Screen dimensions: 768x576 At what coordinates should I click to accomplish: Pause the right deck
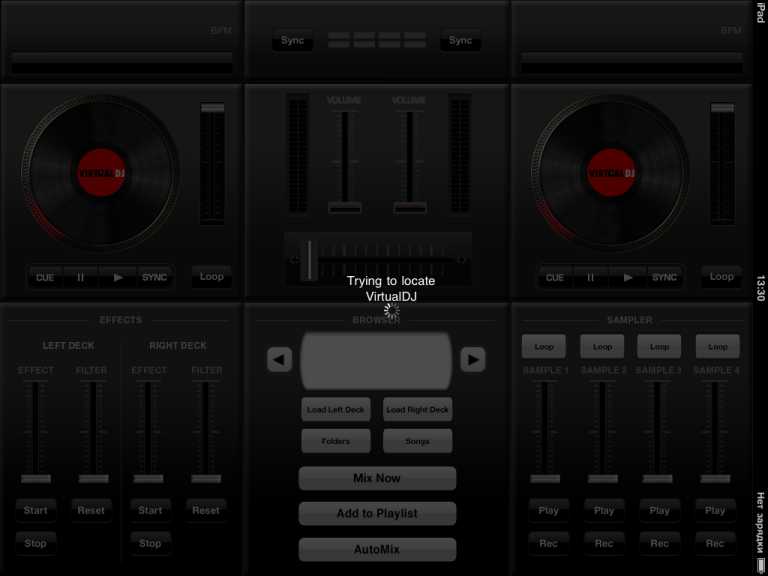pyautogui.click(x=591, y=278)
